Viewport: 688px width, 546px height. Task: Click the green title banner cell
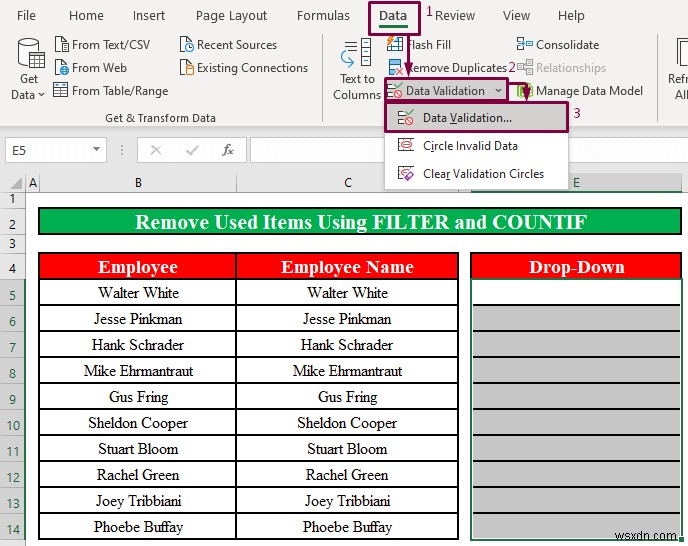(360, 222)
